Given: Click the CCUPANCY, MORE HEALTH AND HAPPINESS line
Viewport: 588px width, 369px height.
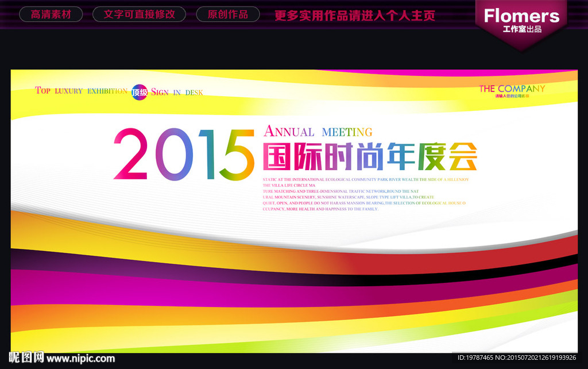Looking at the screenshot, I should tap(320, 209).
